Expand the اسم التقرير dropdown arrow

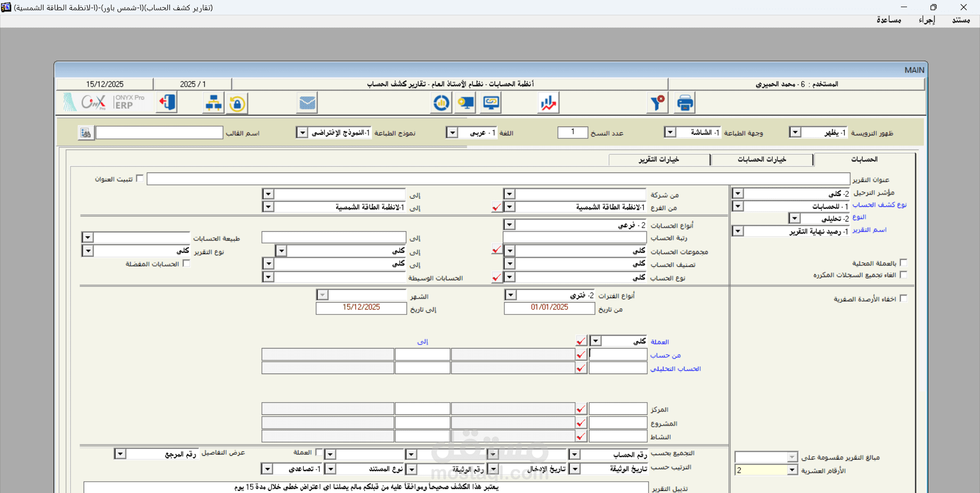[738, 231]
